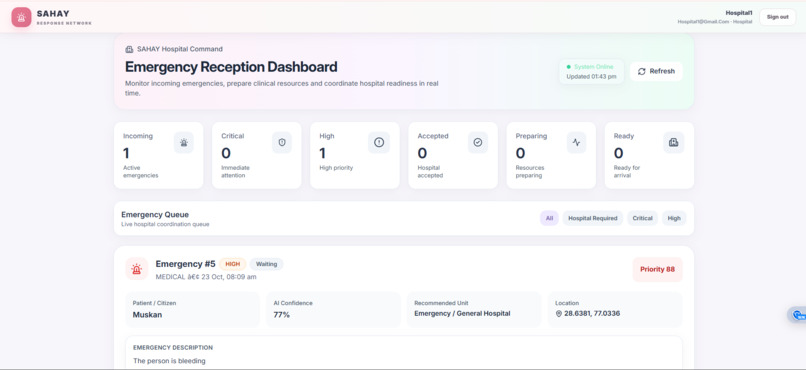Viewport: 806px width, 370px height.
Task: Click the hospital icon beside SAHAY Hospital Command
Action: 129,49
